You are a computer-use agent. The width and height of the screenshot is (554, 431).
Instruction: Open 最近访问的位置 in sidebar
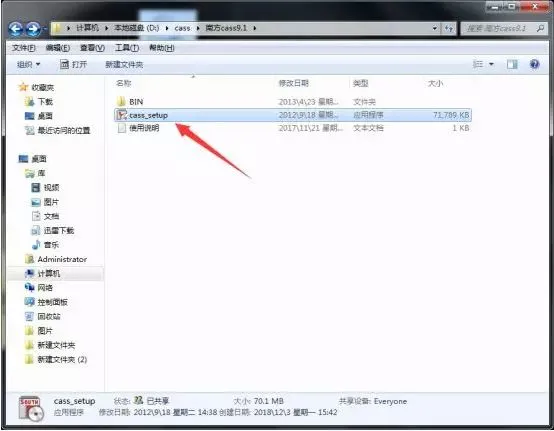coord(64,130)
